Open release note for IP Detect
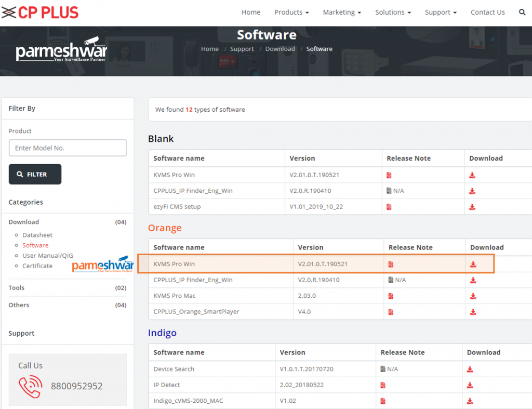Image resolution: width=532 pixels, height=409 pixels. 383,385
